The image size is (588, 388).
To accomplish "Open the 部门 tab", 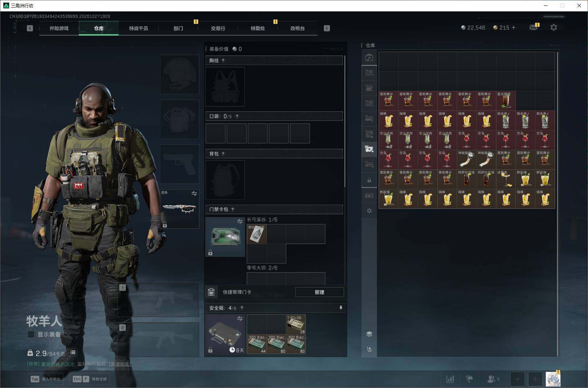I will coord(178,28).
